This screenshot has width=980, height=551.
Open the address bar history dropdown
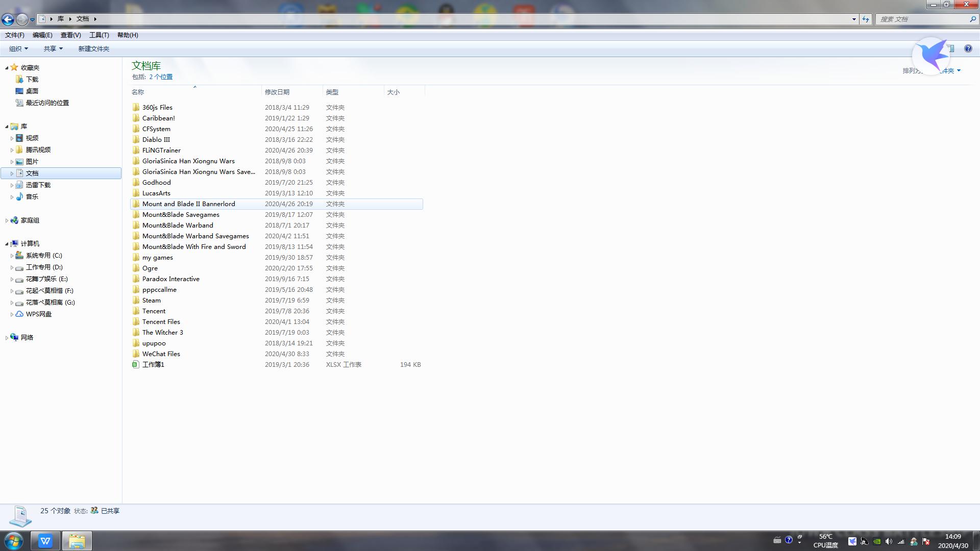coord(854,19)
